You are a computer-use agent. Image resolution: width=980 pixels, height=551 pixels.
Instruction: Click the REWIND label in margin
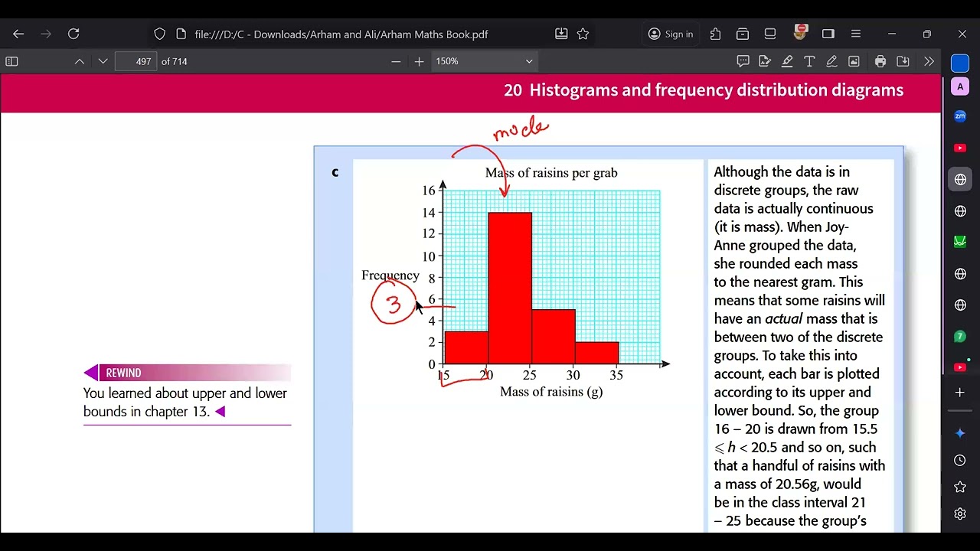coord(123,373)
